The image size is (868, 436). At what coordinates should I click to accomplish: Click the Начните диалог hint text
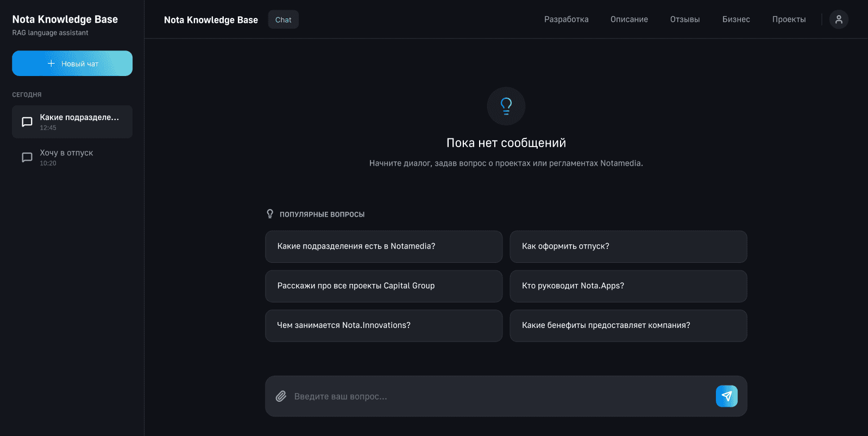pyautogui.click(x=506, y=163)
